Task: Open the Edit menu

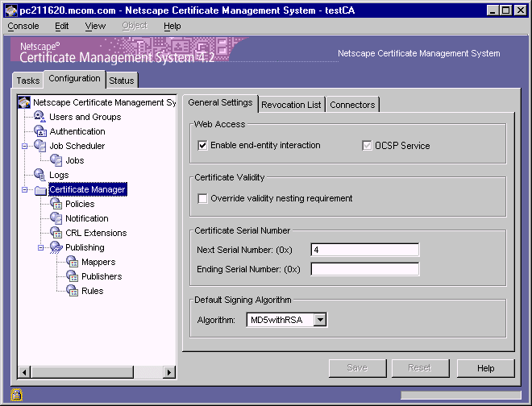Action: tap(62, 26)
